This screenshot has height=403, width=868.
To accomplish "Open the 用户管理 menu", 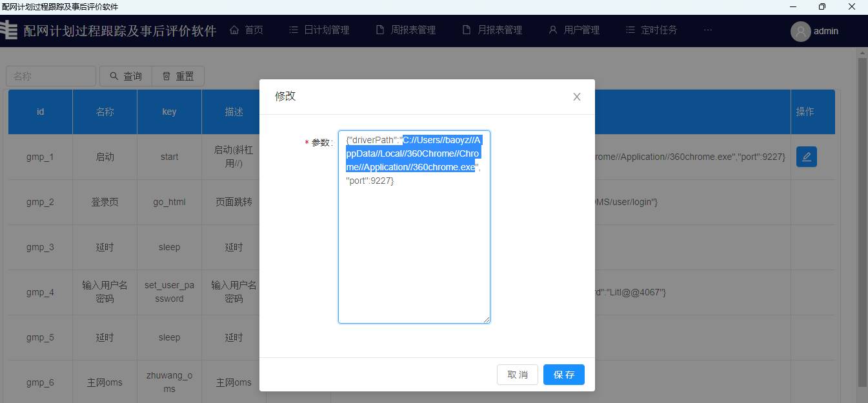I will [x=574, y=30].
